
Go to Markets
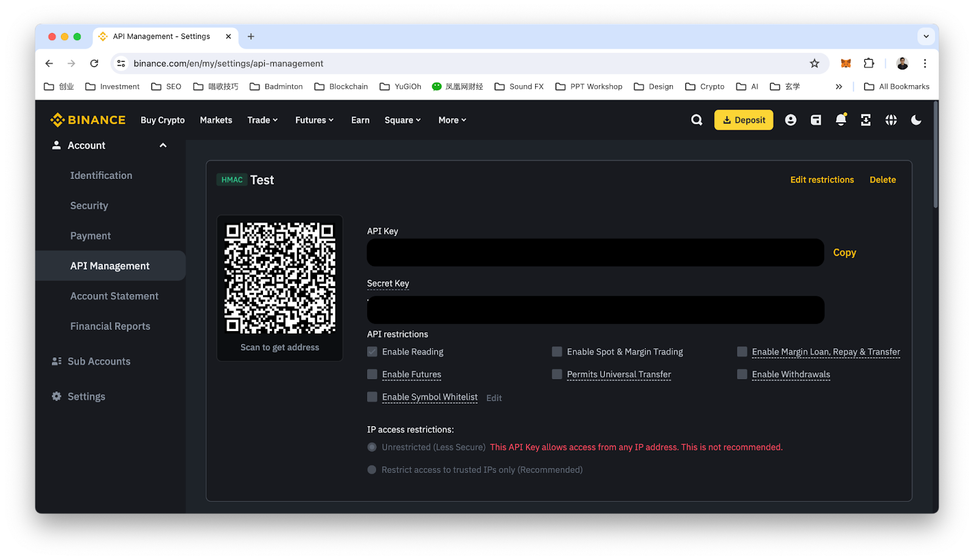(216, 120)
